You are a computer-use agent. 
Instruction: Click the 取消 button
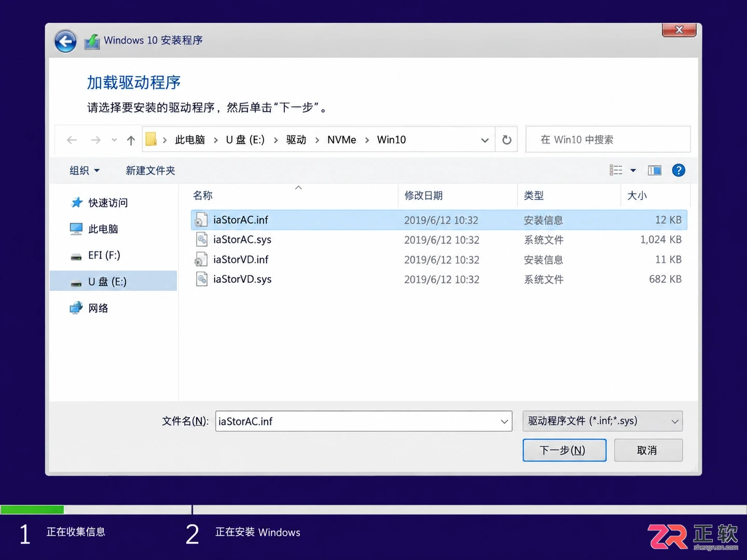(x=648, y=450)
